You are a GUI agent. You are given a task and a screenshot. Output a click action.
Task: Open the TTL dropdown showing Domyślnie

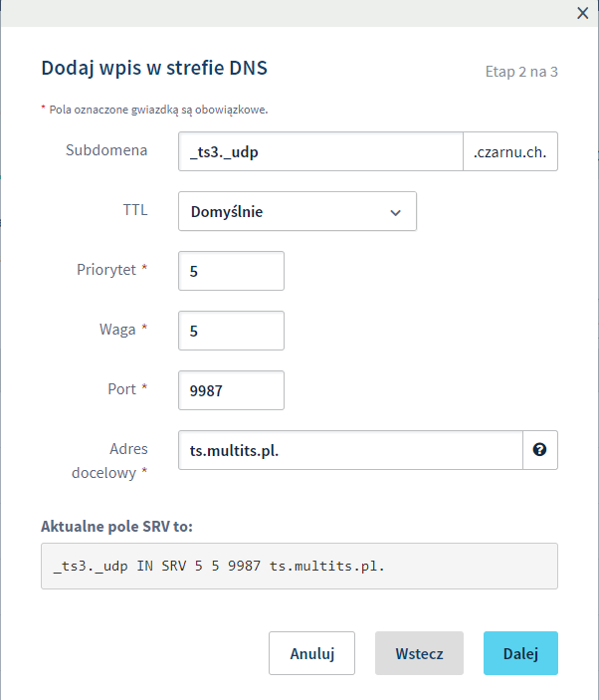297,211
